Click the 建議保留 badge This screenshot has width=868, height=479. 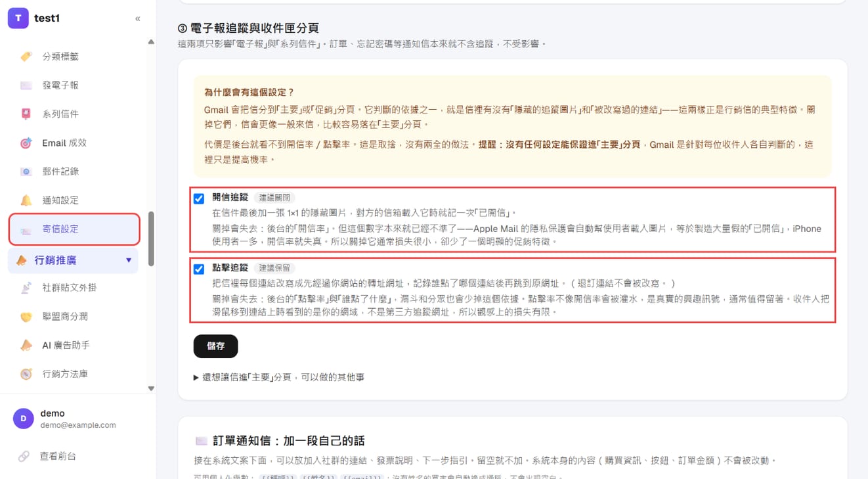coord(274,268)
